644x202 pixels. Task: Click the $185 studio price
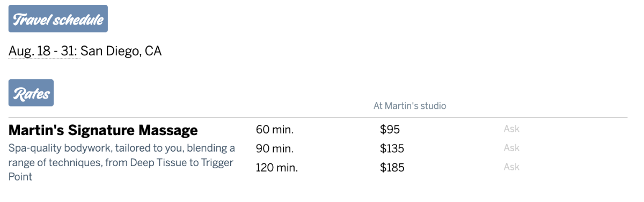(x=392, y=168)
